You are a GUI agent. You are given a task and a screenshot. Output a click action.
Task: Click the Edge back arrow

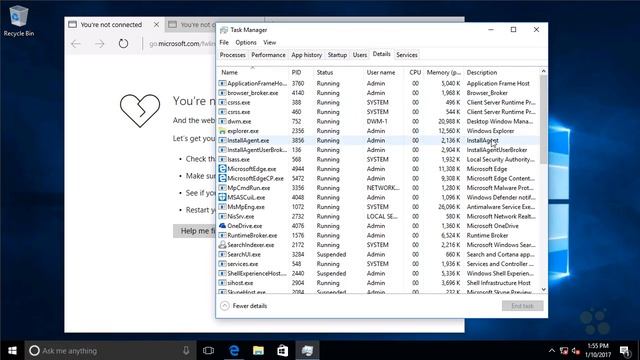(76, 43)
